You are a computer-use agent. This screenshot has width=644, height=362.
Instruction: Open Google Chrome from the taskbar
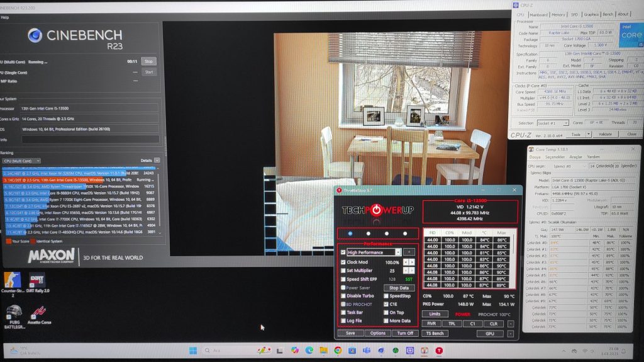tap(338, 351)
